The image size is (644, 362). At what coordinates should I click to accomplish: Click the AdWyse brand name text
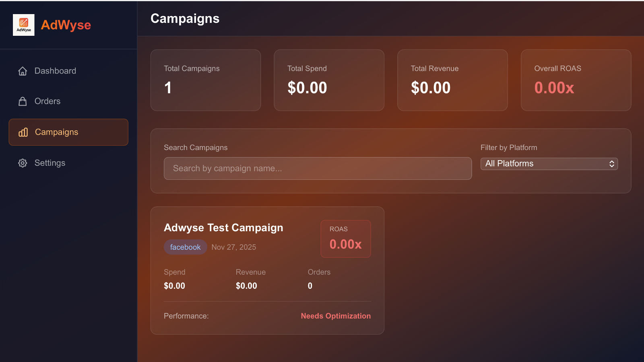tap(66, 25)
